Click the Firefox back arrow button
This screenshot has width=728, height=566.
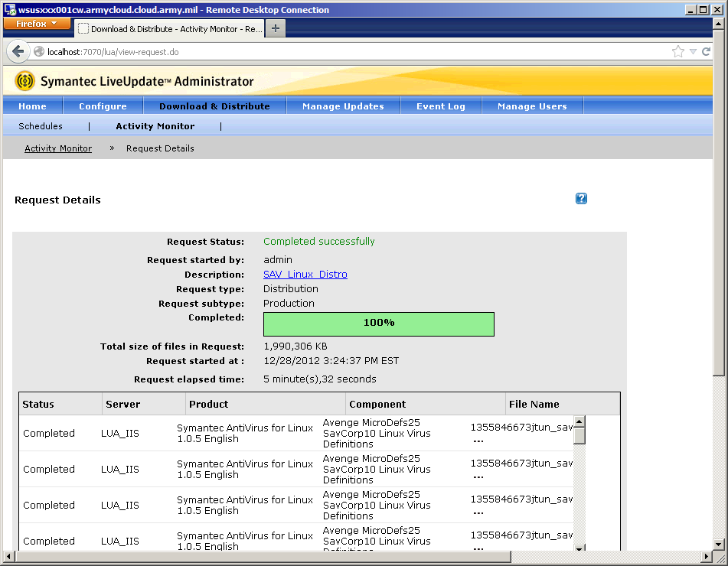click(18, 51)
